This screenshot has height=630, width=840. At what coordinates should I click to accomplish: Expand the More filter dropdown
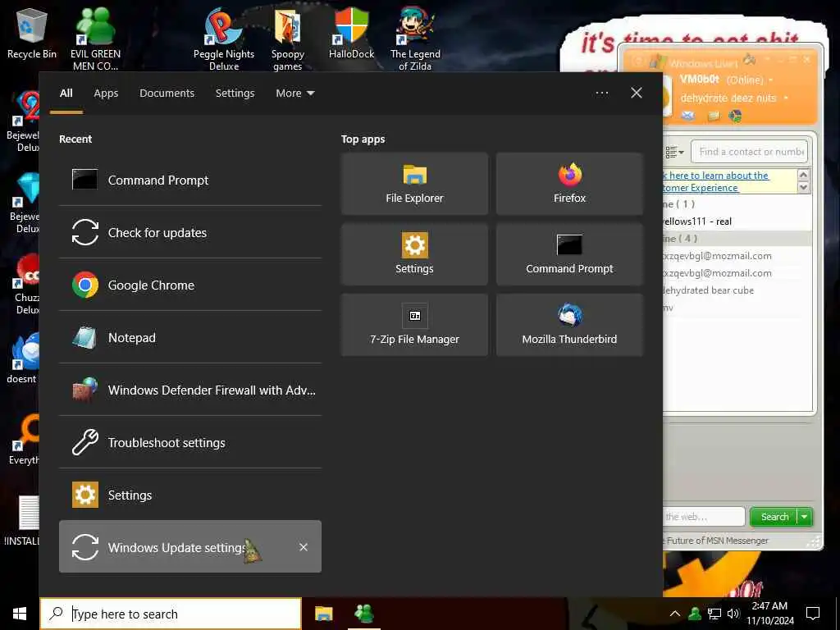(294, 94)
